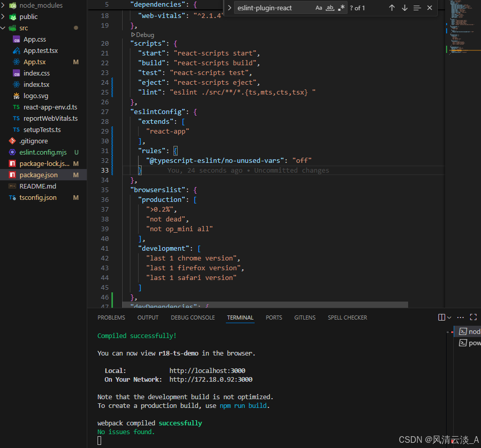Open terminal panel more actions menu
Viewport: 481px width, 448px height.
coord(460,317)
